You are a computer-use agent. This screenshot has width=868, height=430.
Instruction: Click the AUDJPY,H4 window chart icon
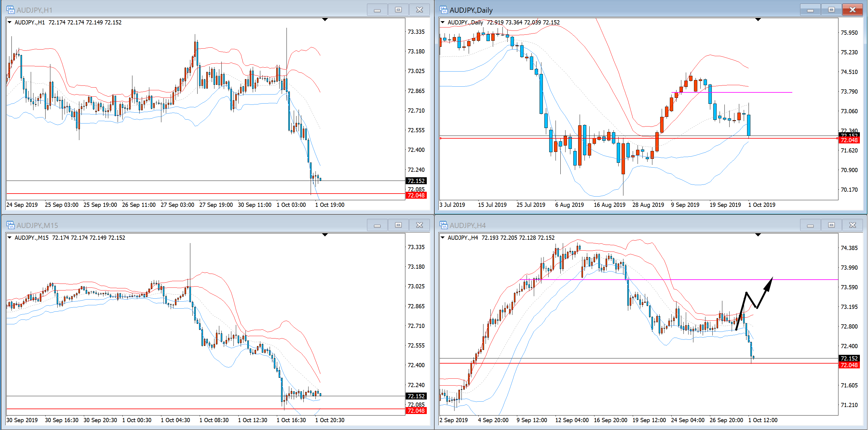pyautogui.click(x=443, y=225)
